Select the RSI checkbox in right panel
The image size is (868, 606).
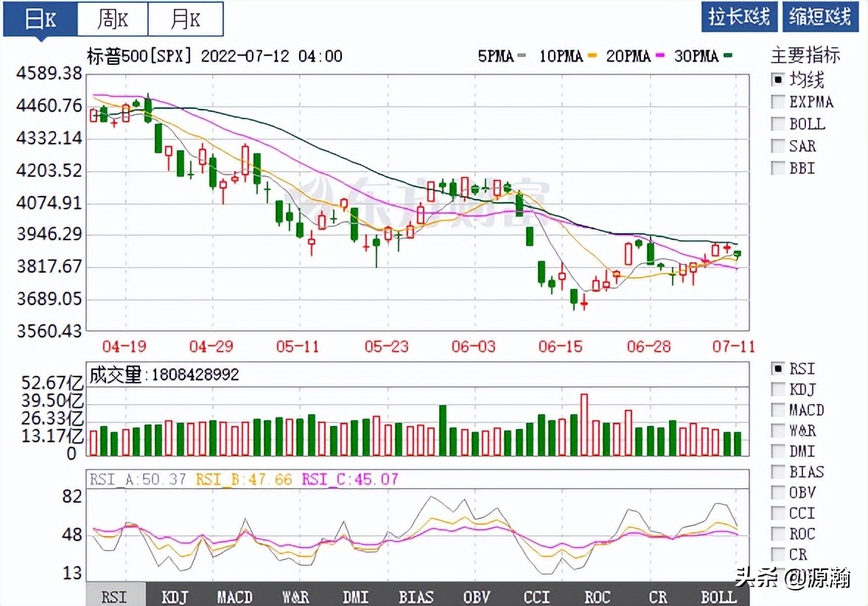pos(778,369)
